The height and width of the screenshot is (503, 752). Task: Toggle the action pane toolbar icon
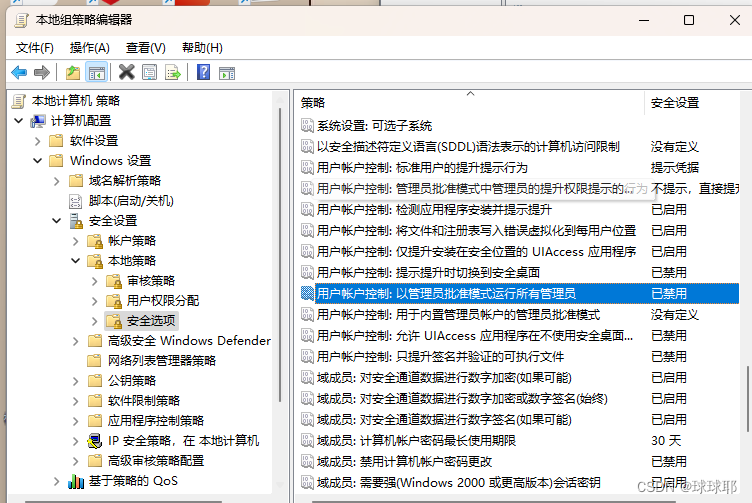coord(227,73)
